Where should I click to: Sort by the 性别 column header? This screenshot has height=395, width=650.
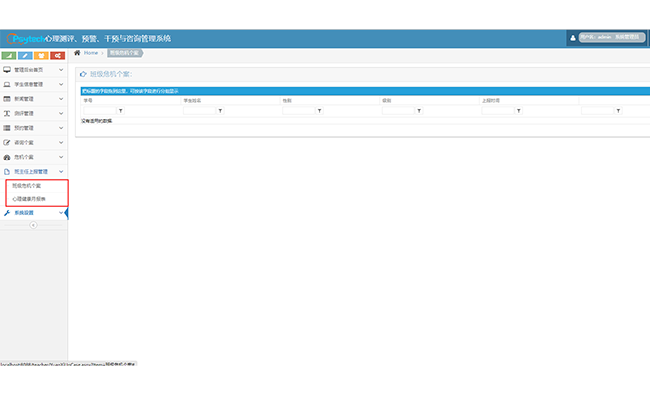point(287,101)
